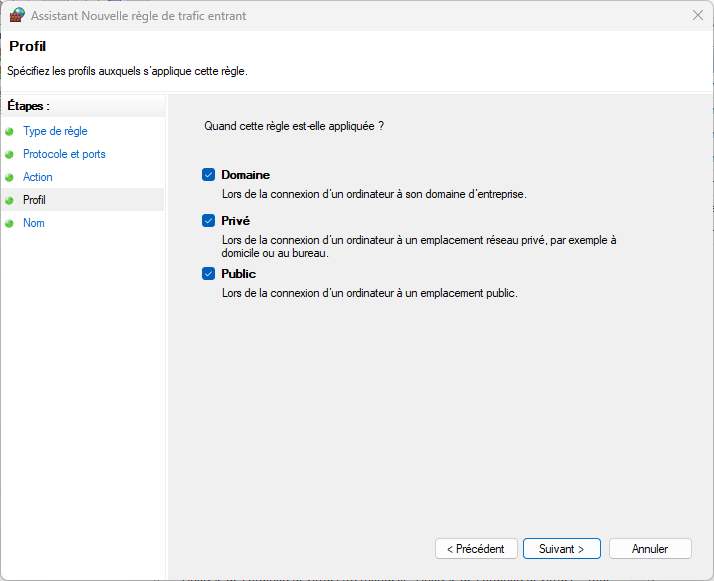Open the Protocole et ports step
Viewport: 714px width, 581px height.
pyautogui.click(x=64, y=154)
